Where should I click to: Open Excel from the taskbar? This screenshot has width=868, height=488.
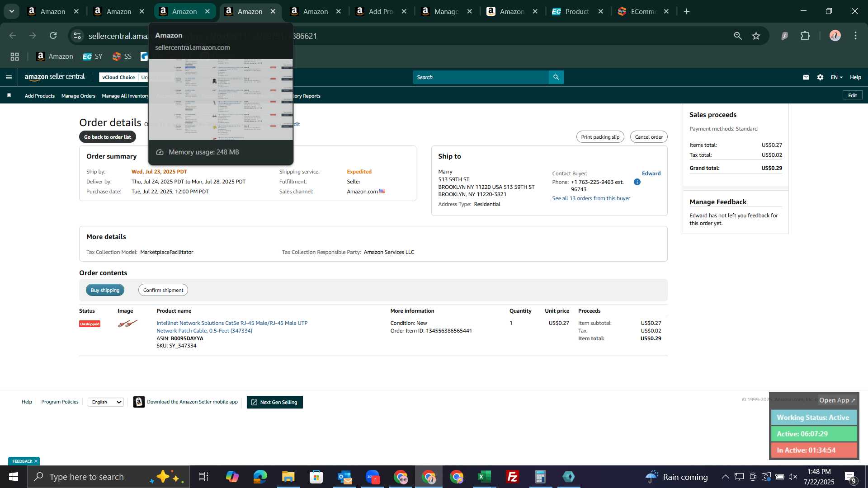point(484,477)
